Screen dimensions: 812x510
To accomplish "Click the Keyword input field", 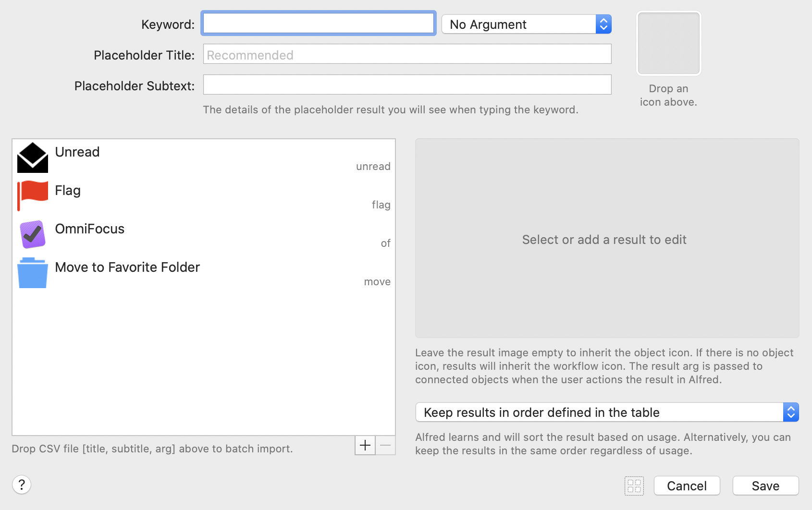I will tap(318, 23).
